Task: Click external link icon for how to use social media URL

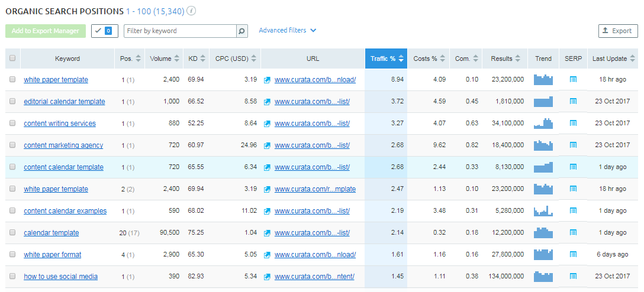Action: coord(267,277)
